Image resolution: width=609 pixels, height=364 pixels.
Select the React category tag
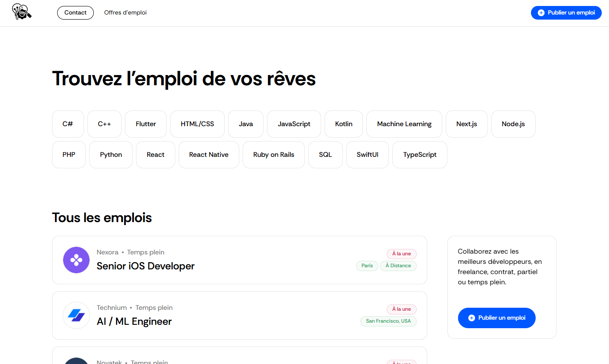(156, 155)
